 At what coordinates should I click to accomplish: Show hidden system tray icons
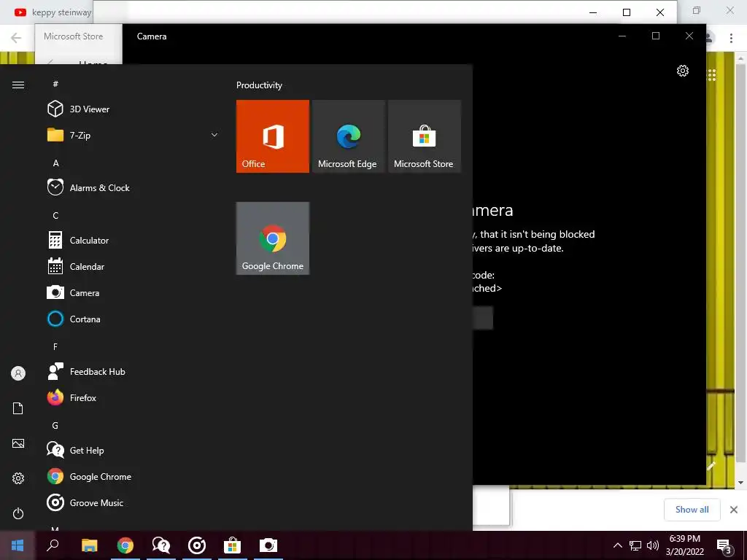pyautogui.click(x=617, y=545)
